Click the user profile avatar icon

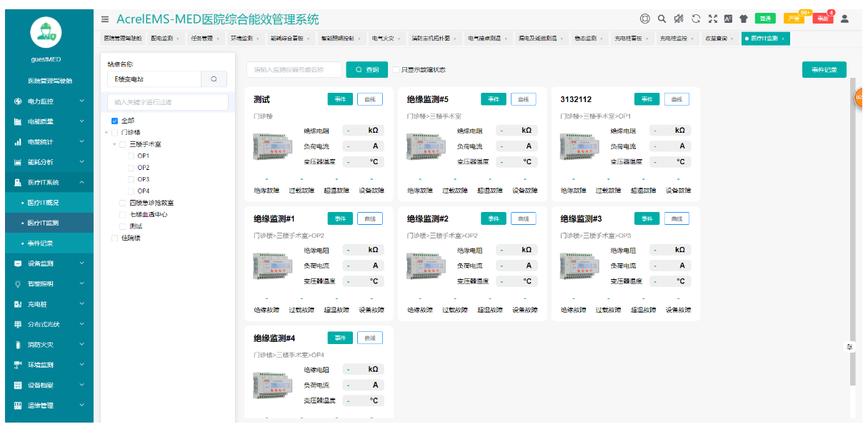pos(844,19)
